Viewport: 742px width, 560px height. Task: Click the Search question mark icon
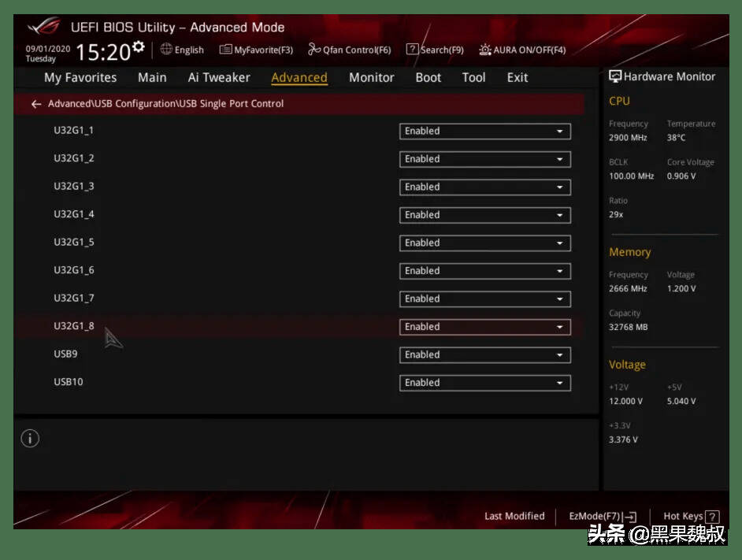[412, 50]
